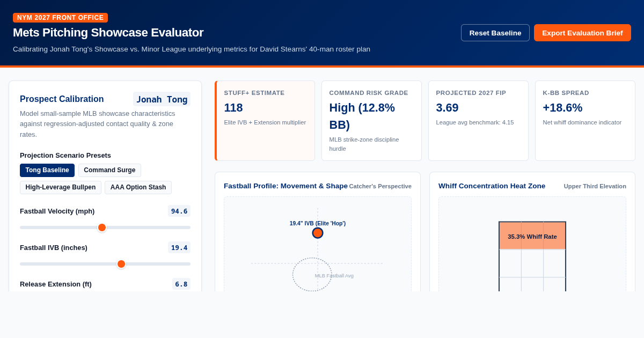Click the Upper Third Elevation label

pyautogui.click(x=595, y=186)
